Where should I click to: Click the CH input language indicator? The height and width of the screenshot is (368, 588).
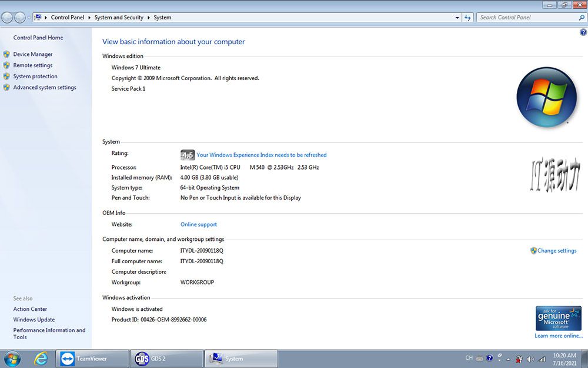[469, 358]
